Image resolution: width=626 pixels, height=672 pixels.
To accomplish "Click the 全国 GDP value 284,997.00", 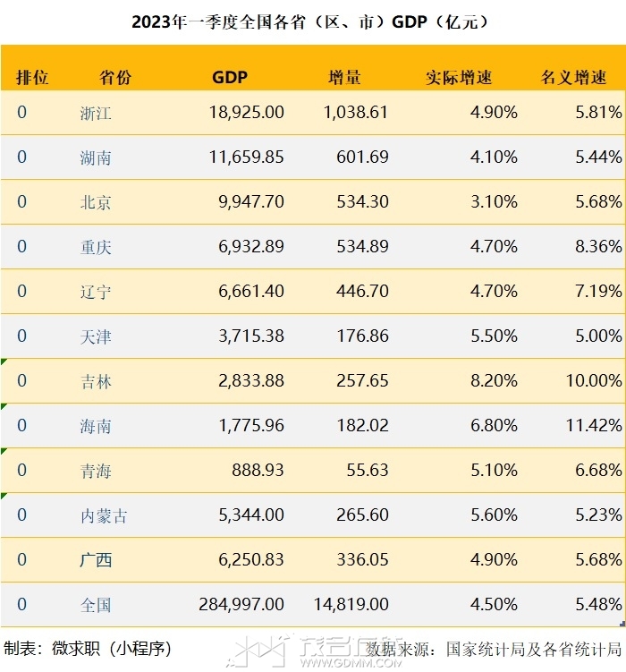I will (x=241, y=604).
